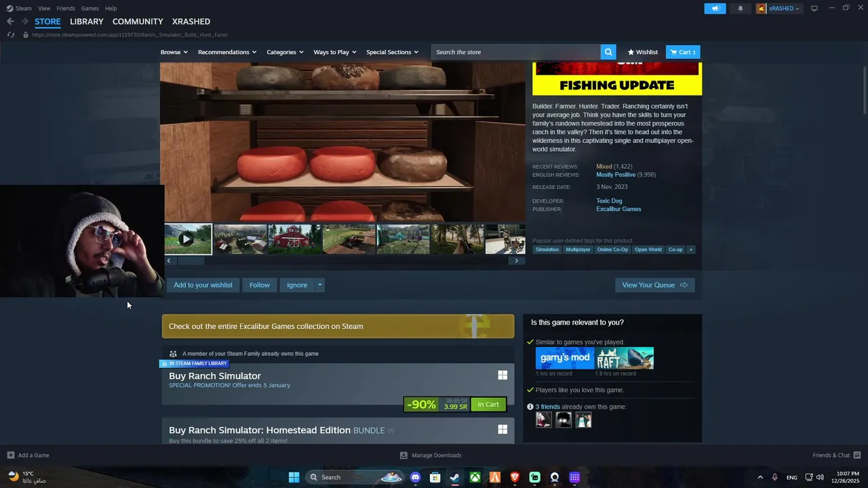Go back with the left navigation arrow
The width and height of the screenshot is (868, 488).
pyautogui.click(x=10, y=22)
